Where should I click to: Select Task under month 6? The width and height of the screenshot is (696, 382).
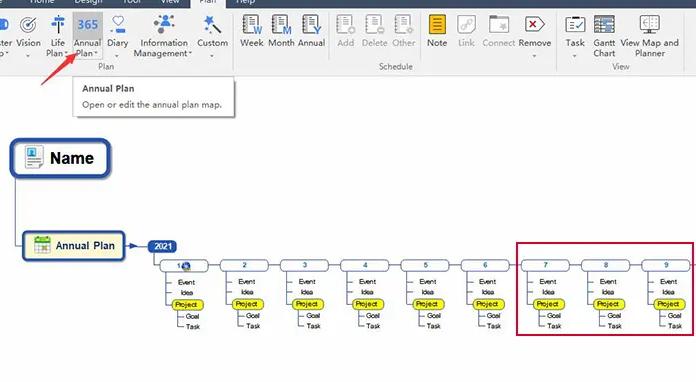coord(494,326)
